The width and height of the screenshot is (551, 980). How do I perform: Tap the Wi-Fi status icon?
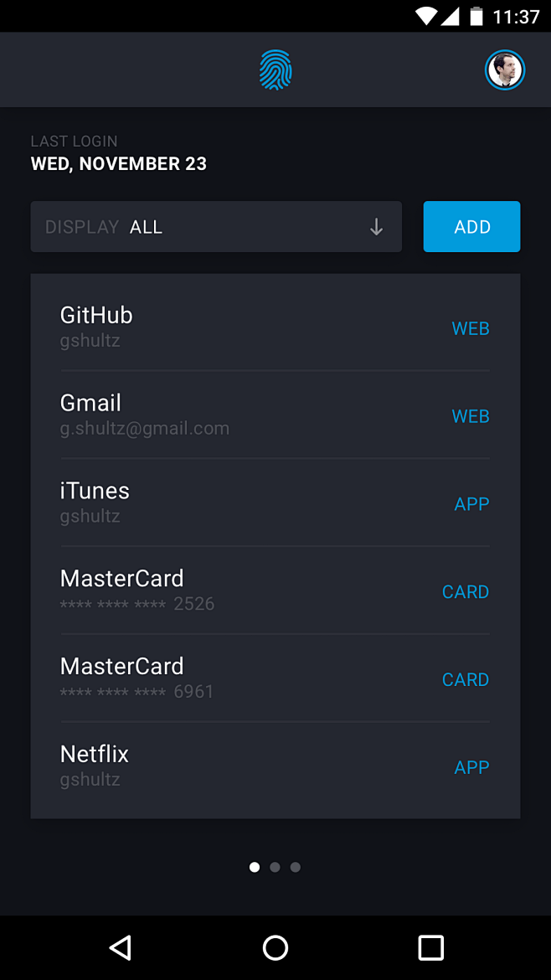pyautogui.click(x=426, y=16)
